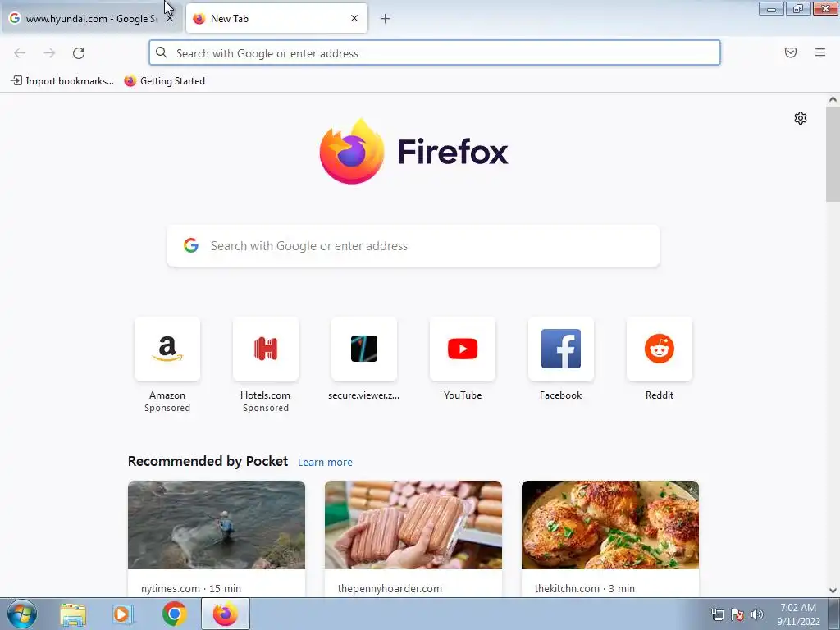Focus the page's Google search box
840x630 pixels.
coord(413,246)
